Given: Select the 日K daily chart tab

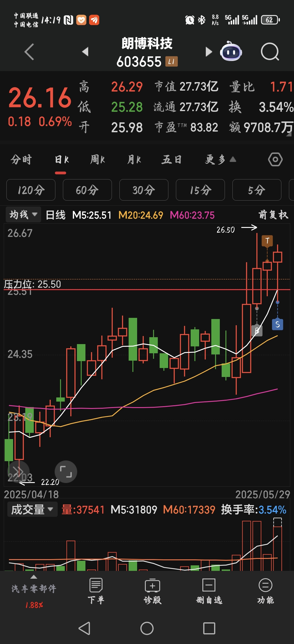Looking at the screenshot, I should [62, 159].
